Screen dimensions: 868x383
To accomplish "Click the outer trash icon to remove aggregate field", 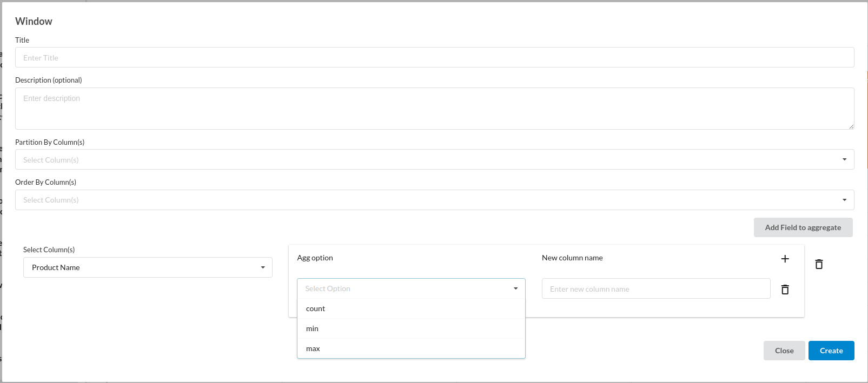I will [819, 264].
